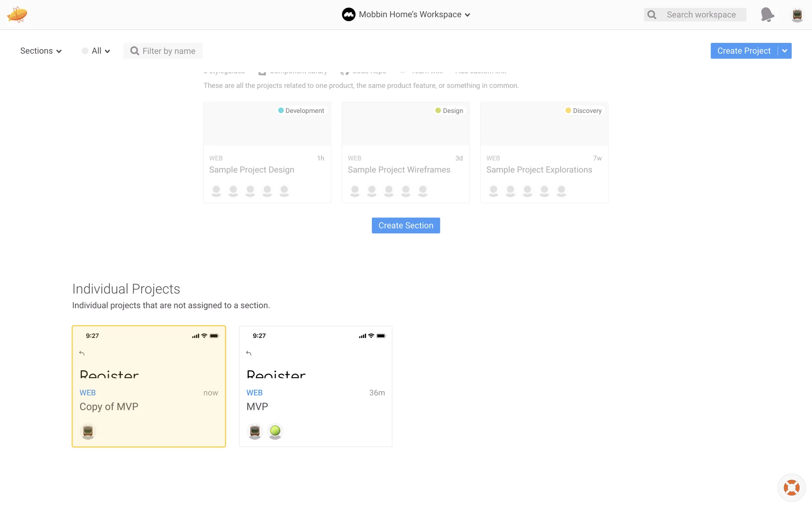Click the Search workspace field

click(701, 15)
